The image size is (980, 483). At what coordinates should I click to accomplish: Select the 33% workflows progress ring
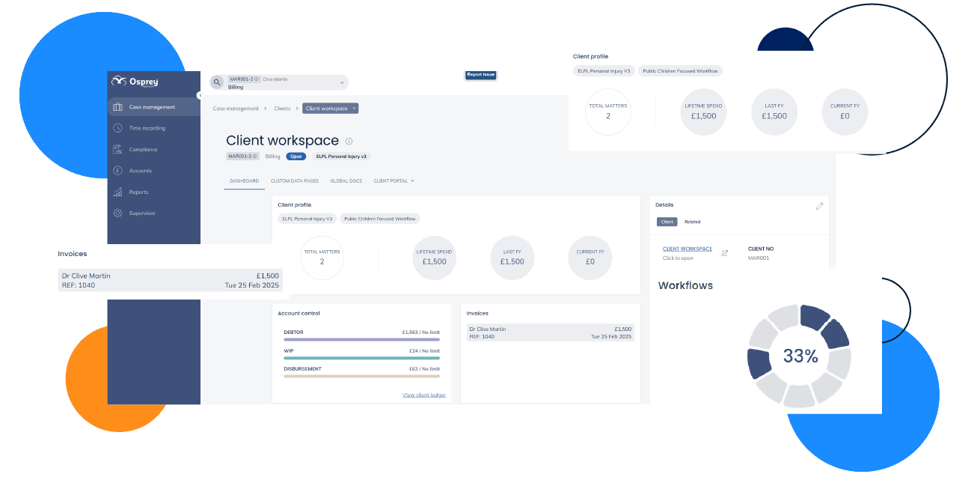click(x=799, y=356)
